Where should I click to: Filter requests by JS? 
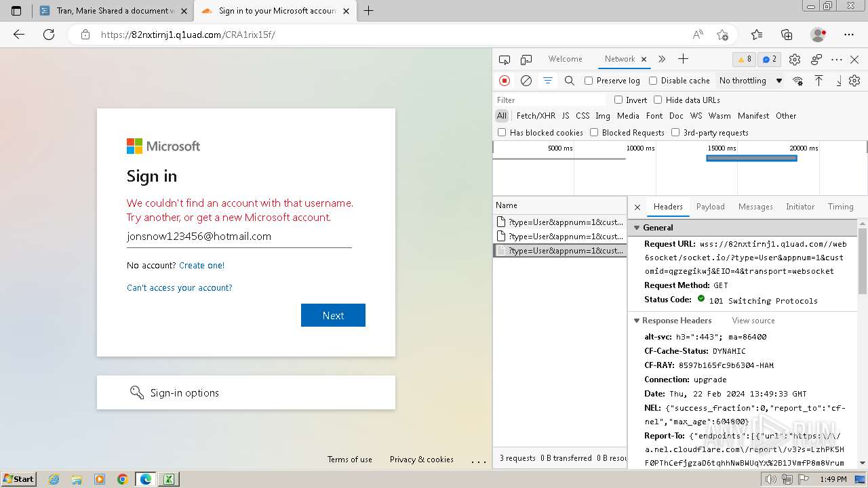[566, 116]
